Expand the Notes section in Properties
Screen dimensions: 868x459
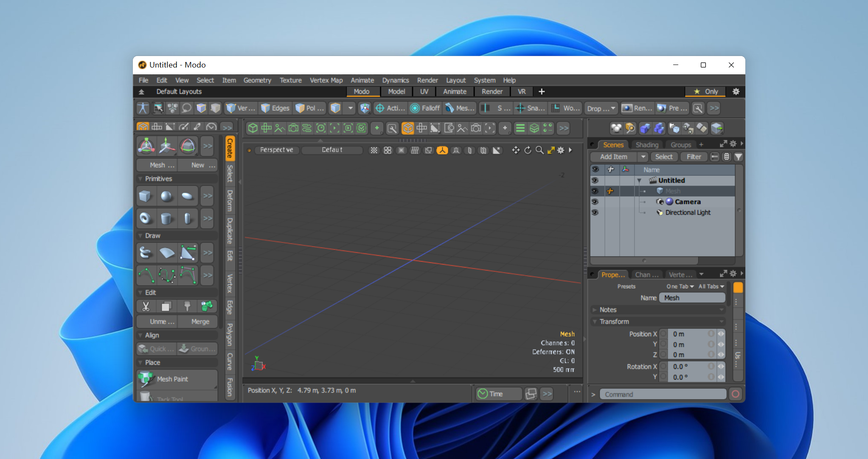595,310
